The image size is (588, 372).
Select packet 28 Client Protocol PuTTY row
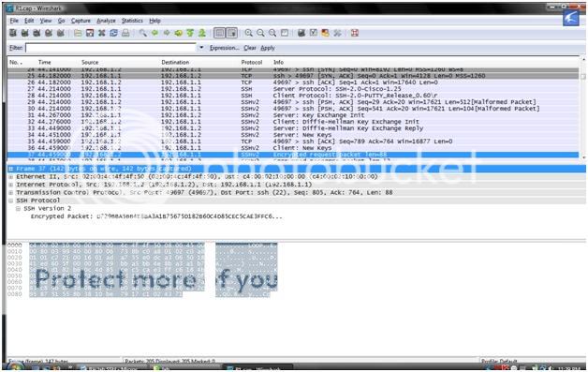293,96
